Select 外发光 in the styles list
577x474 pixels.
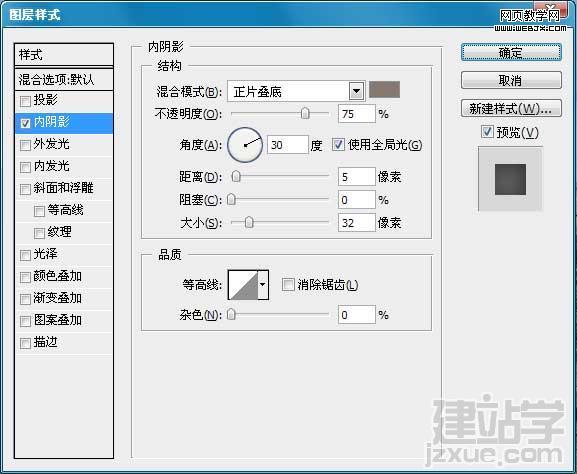pyautogui.click(x=64, y=144)
